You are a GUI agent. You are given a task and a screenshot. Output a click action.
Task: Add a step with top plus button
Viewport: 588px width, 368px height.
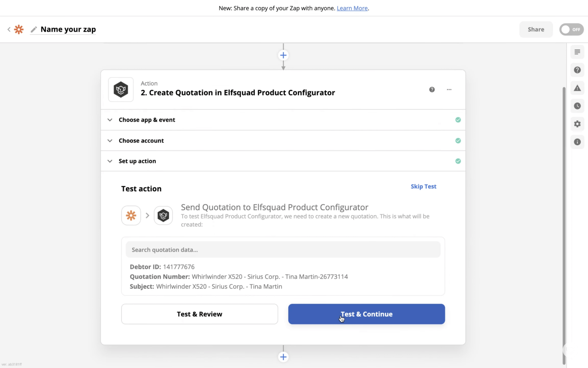283,55
